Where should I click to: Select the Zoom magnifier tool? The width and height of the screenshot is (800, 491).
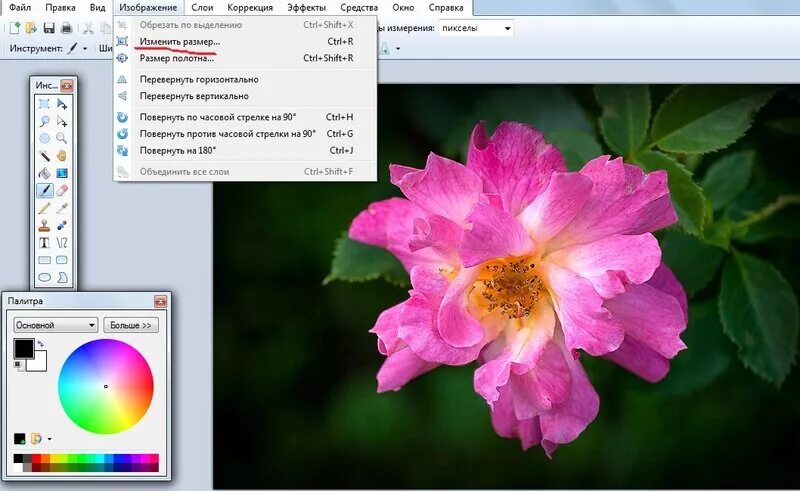(62, 138)
